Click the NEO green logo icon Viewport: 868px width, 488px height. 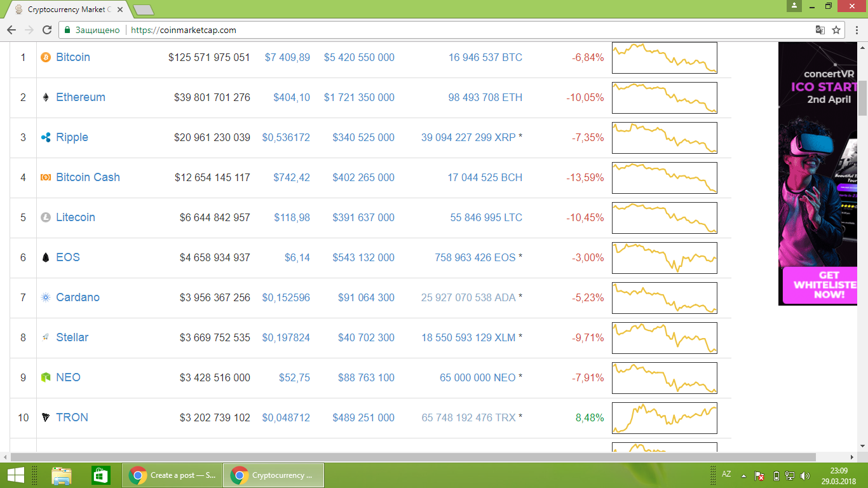coord(45,377)
